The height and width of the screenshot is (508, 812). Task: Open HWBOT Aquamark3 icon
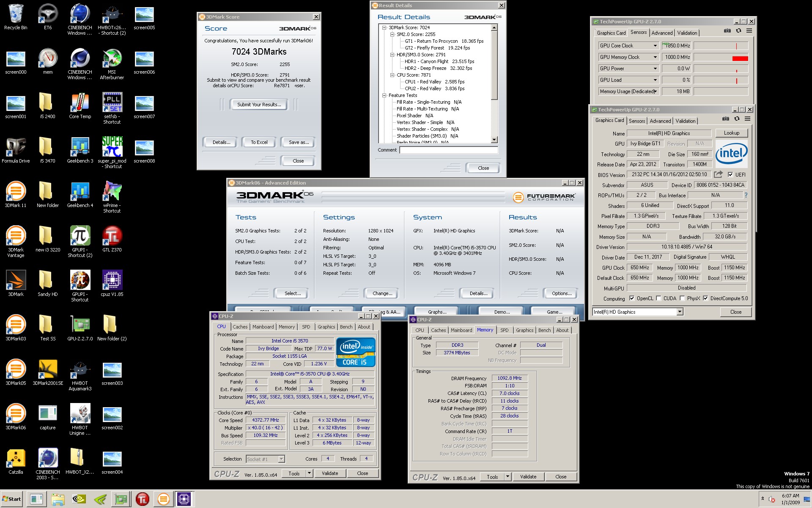[x=80, y=375]
